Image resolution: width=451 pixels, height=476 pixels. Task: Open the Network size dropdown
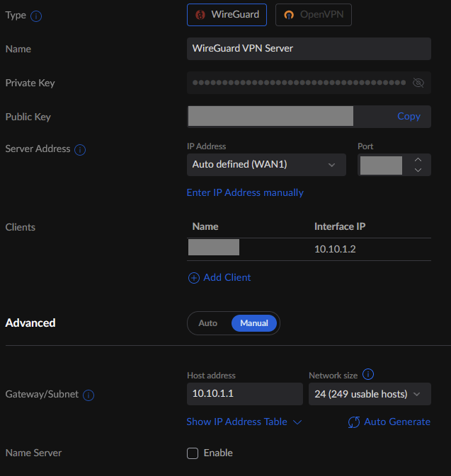coord(370,394)
